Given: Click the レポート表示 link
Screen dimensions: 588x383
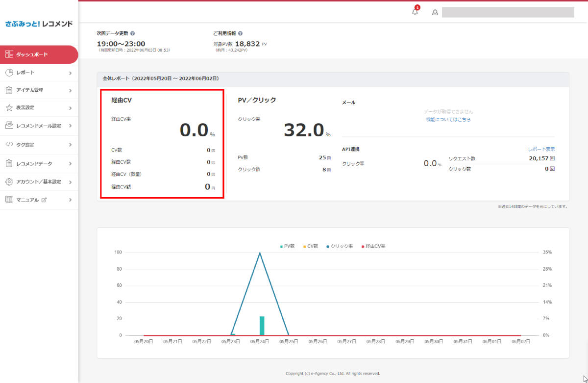Looking at the screenshot, I should coord(541,149).
